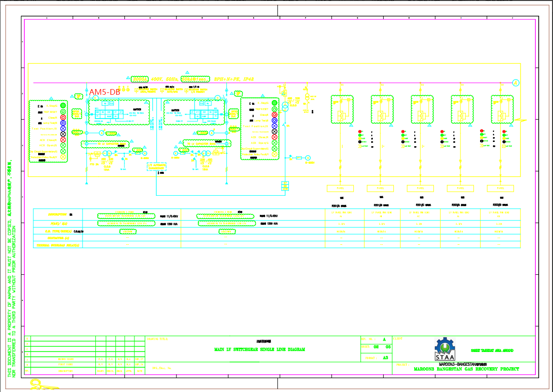Select the stacked 27/59 relay box
The image size is (553, 392).
(285, 186)
